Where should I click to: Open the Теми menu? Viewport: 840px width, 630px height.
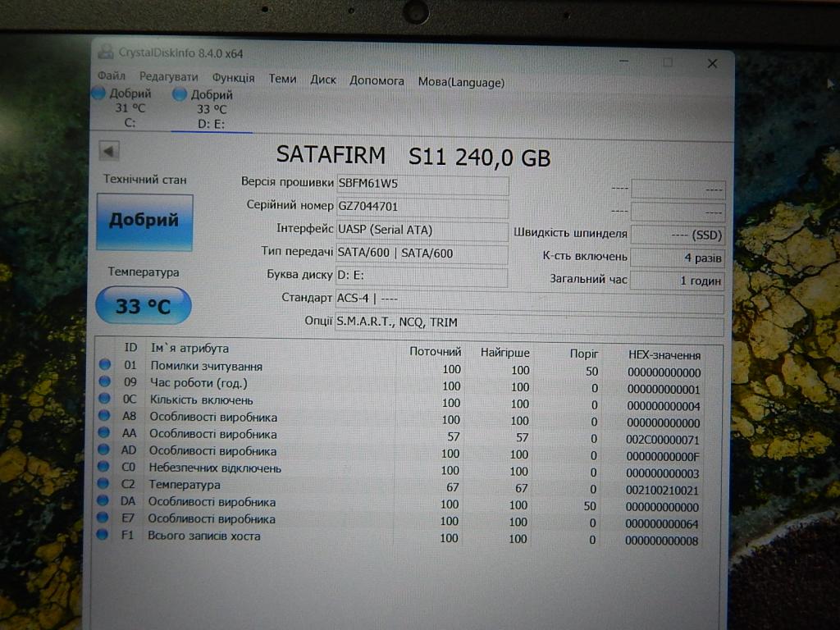point(282,80)
